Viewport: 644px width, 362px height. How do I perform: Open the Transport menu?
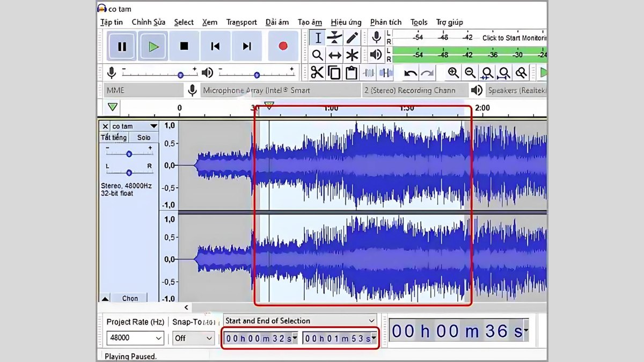pos(241,22)
